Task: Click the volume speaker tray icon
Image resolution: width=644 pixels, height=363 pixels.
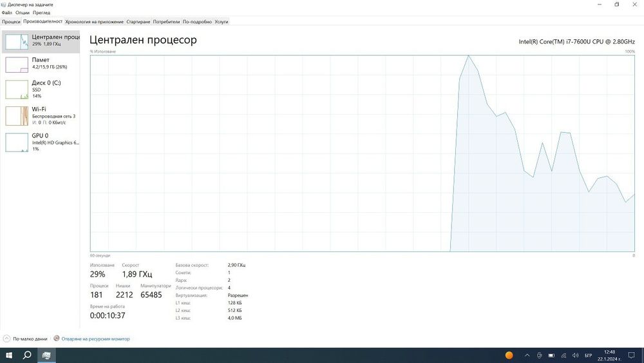Action: (x=575, y=355)
